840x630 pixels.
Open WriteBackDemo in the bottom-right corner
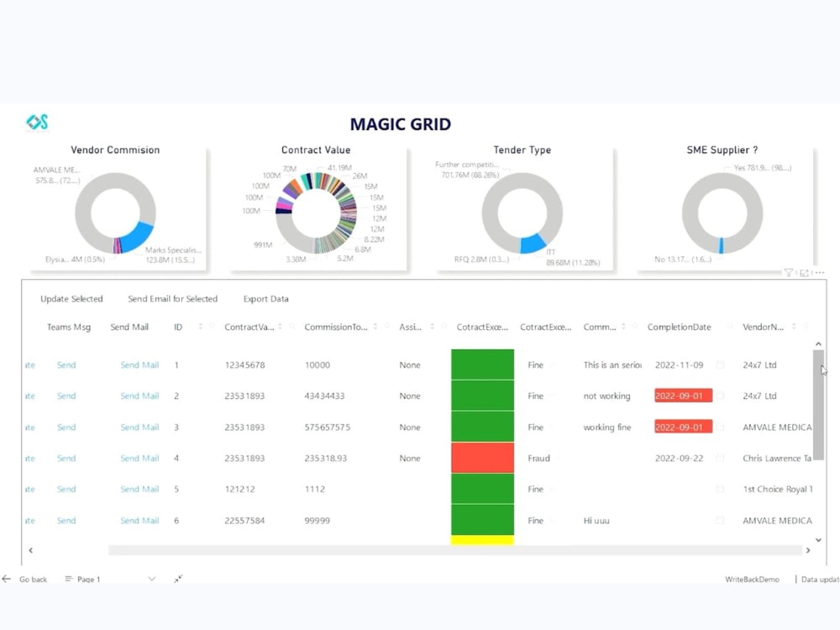(x=751, y=579)
